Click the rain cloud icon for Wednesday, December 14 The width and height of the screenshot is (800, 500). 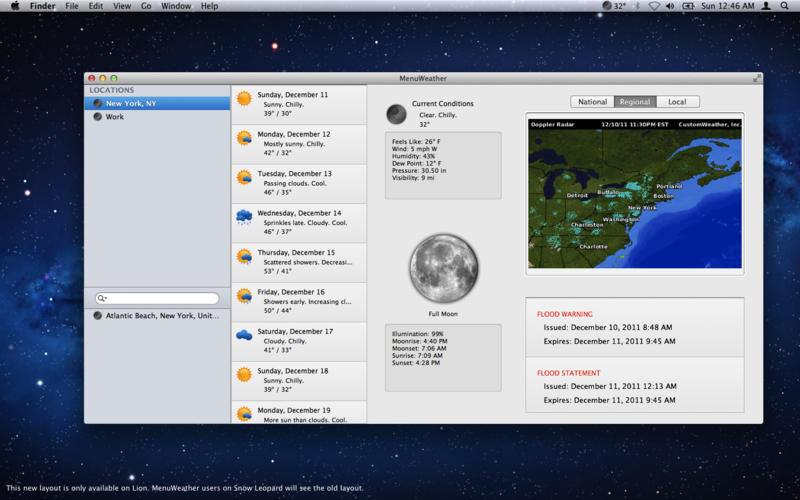[x=244, y=217]
